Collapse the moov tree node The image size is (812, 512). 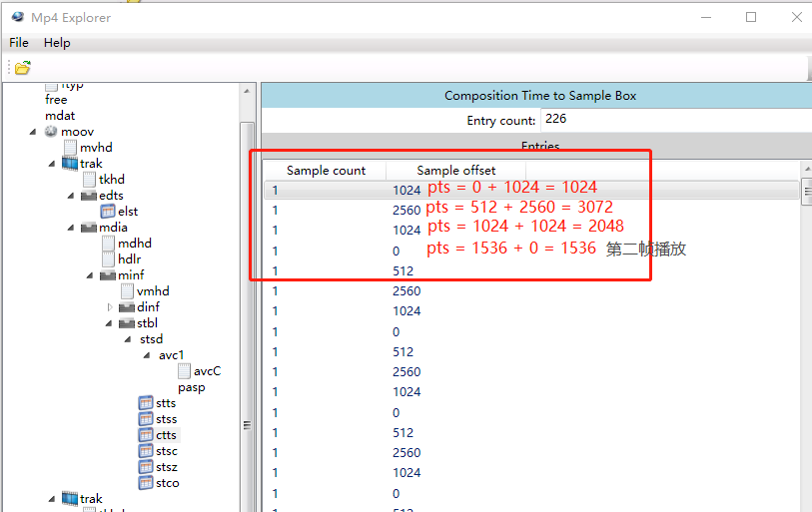pyautogui.click(x=33, y=132)
